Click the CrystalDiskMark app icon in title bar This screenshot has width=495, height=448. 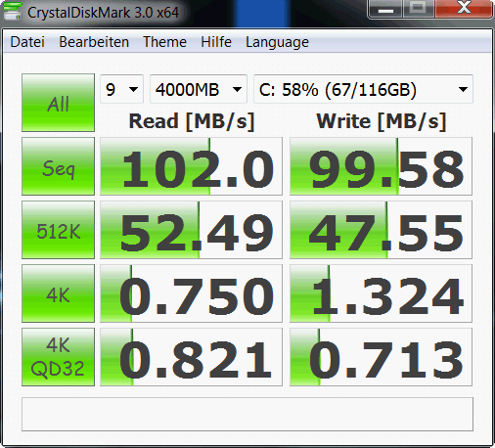(x=12, y=12)
